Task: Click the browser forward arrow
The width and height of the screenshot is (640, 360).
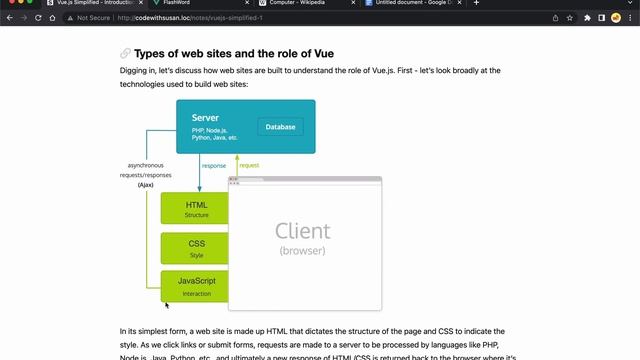Action: tap(24, 18)
